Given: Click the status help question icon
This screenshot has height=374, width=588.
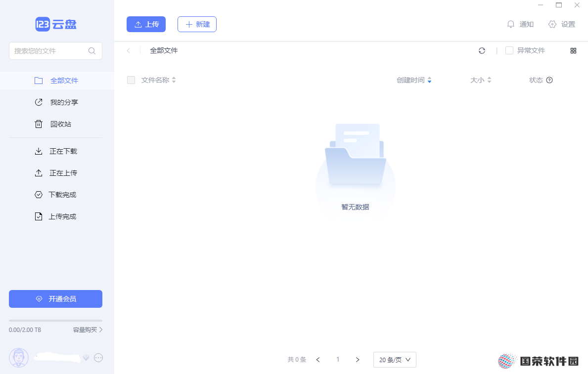Looking at the screenshot, I should click(549, 80).
